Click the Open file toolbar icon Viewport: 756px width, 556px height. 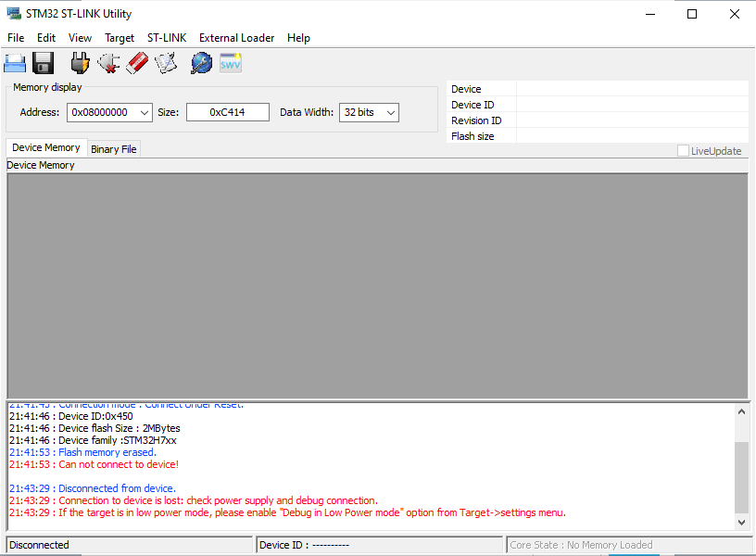15,63
